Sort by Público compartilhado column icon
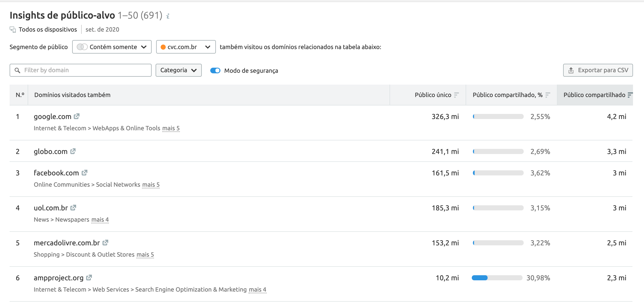Image resolution: width=644 pixels, height=304 pixels. click(630, 95)
